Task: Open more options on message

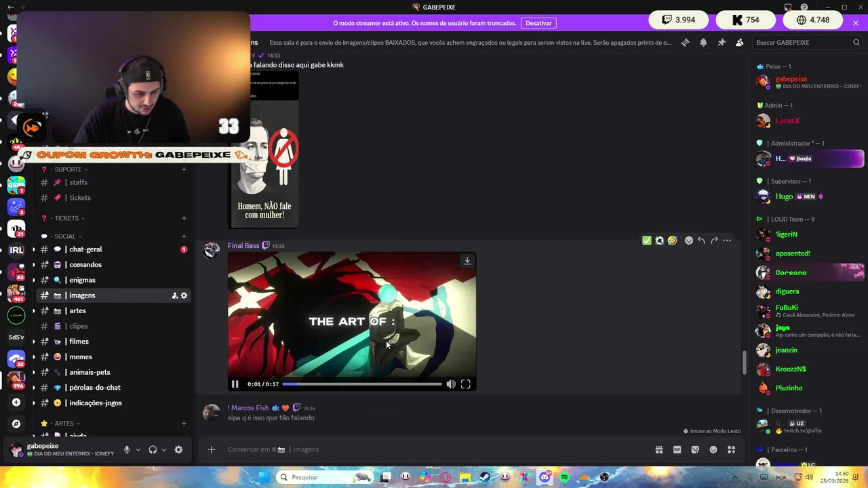Action: tap(727, 241)
